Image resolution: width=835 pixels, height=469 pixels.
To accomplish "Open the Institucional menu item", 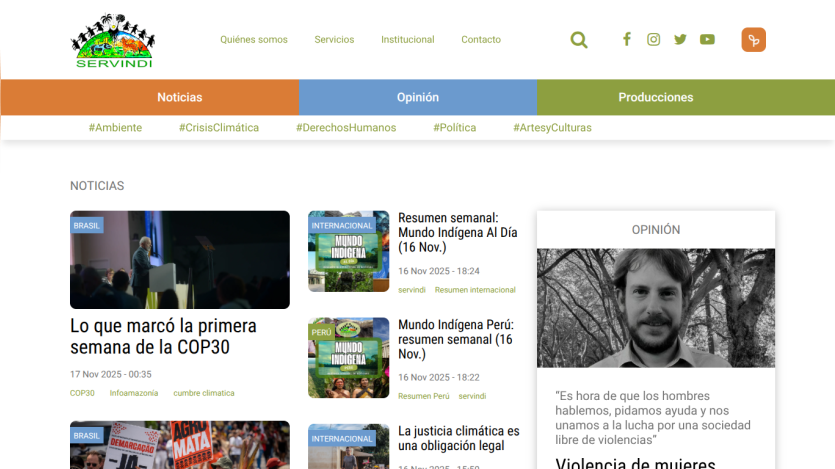I will 408,39.
